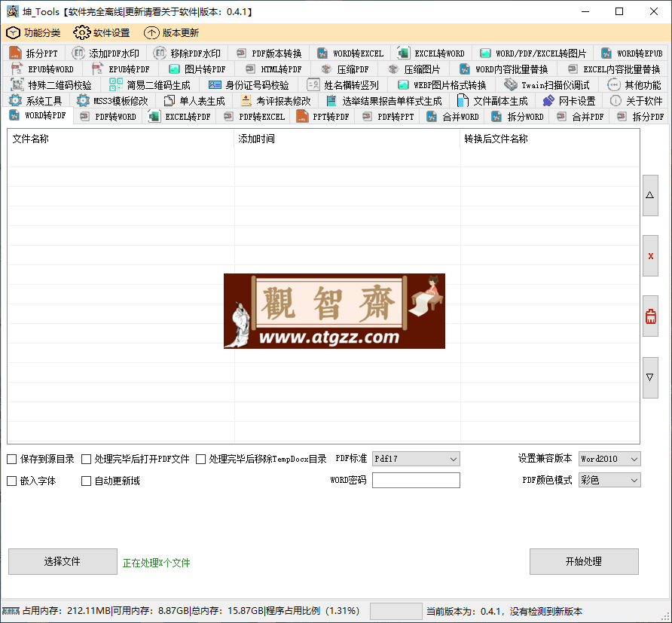
Task: Open 图片转PDF tool
Action: click(x=197, y=69)
